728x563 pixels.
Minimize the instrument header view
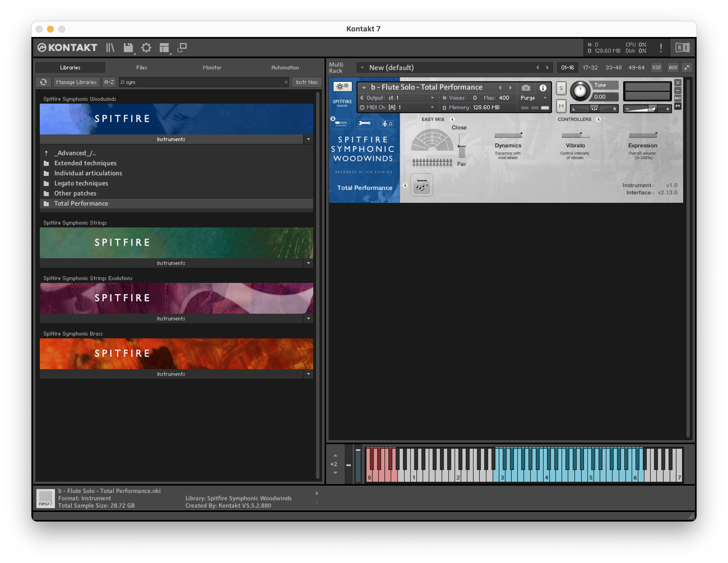click(x=677, y=90)
